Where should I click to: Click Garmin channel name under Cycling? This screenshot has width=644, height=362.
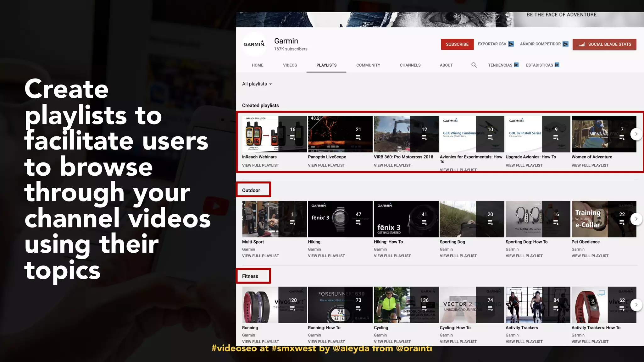pyautogui.click(x=380, y=335)
